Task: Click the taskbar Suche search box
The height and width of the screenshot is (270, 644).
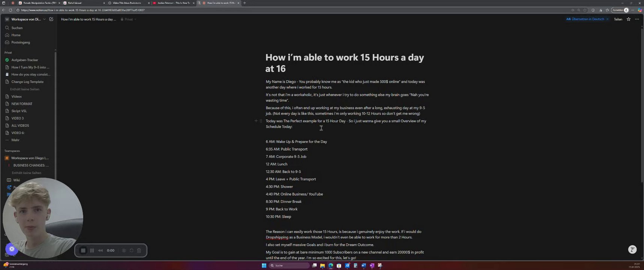Action: coord(289,265)
